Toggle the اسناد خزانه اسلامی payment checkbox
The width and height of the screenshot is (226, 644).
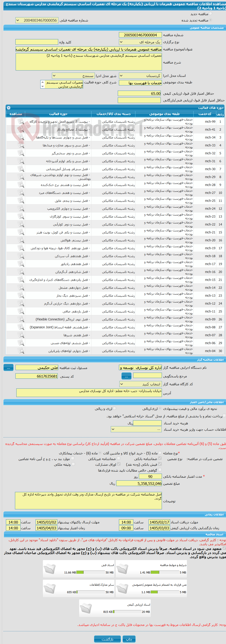click(x=224, y=416)
